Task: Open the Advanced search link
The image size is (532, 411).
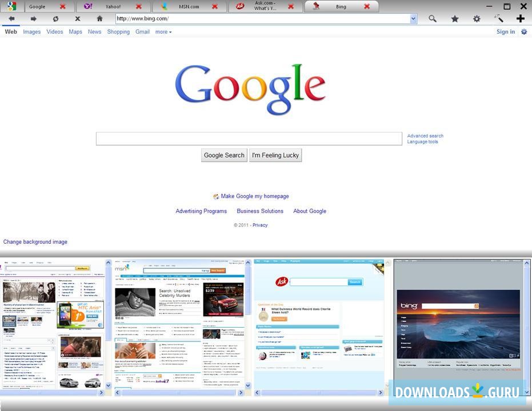Action: pos(425,136)
